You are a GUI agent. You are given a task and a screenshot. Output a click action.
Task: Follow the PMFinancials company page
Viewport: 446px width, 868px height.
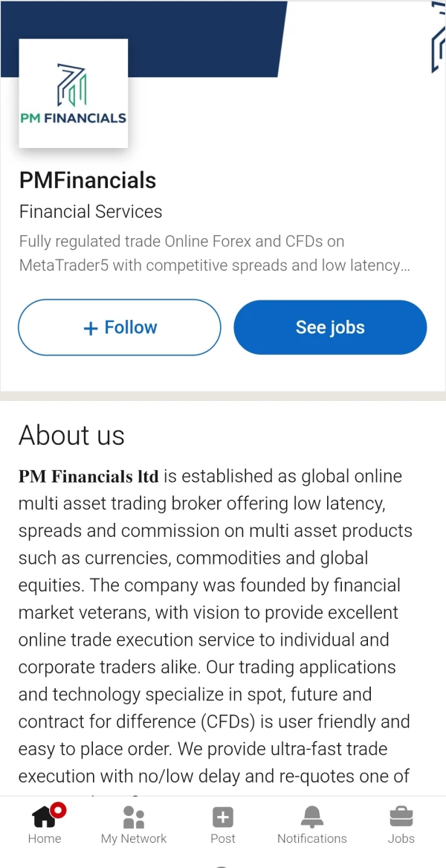(x=120, y=327)
